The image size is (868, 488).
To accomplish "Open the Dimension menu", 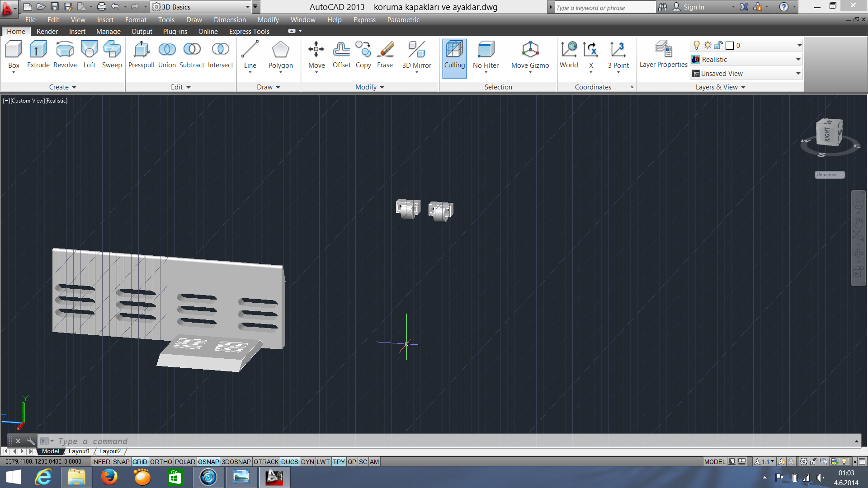I will pos(230,20).
